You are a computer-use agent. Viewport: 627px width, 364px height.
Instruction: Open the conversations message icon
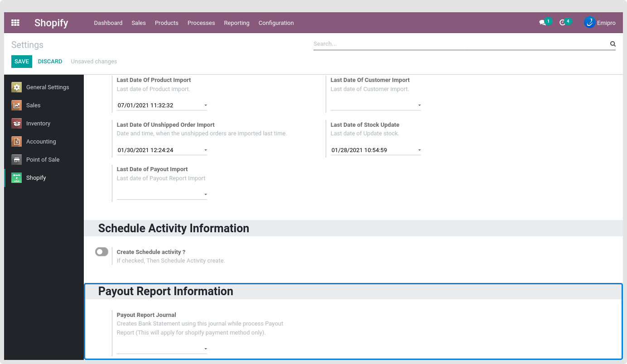coord(542,23)
